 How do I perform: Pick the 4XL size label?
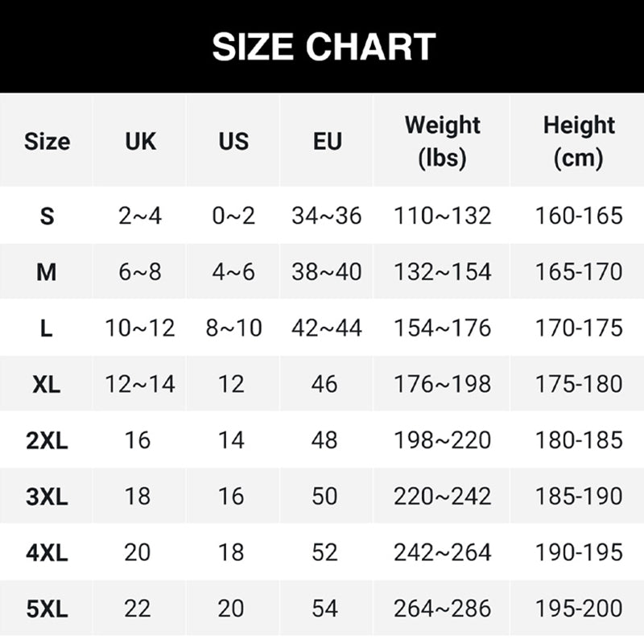[47, 552]
